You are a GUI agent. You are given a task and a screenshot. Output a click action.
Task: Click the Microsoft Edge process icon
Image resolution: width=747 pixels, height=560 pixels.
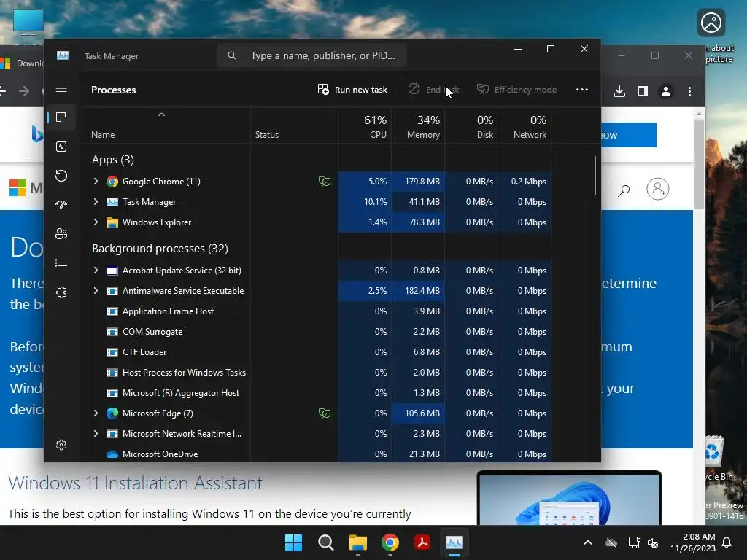click(112, 413)
